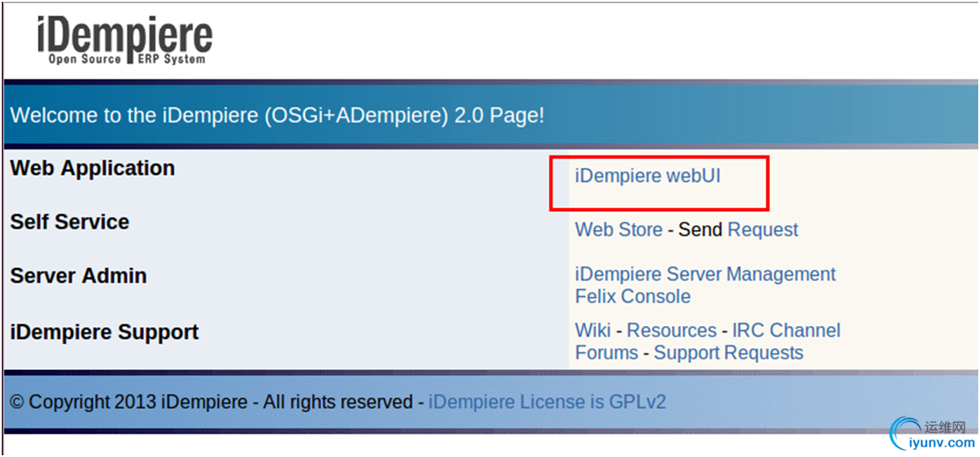Screen dimensions: 980x457
Task: Open the iDempiere webUI link
Action: [647, 176]
